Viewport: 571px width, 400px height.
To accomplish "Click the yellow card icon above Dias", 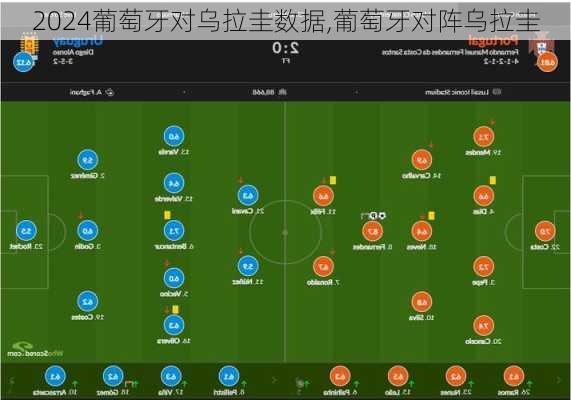I will (x=492, y=180).
